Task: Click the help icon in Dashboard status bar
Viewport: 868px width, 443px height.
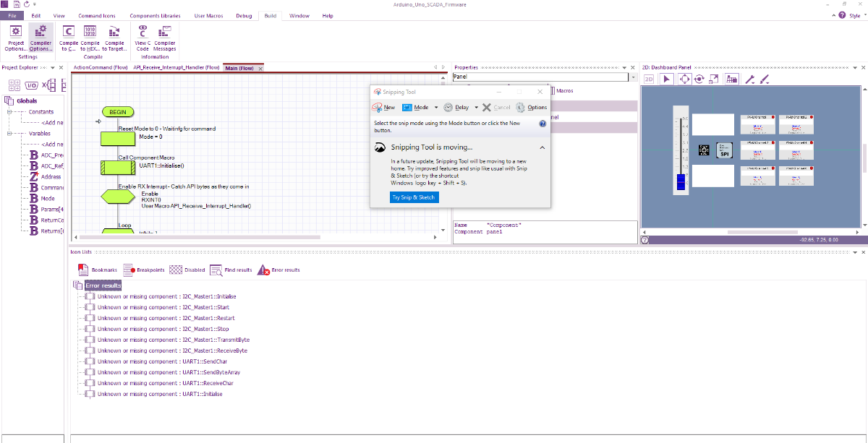Action: click(x=644, y=239)
